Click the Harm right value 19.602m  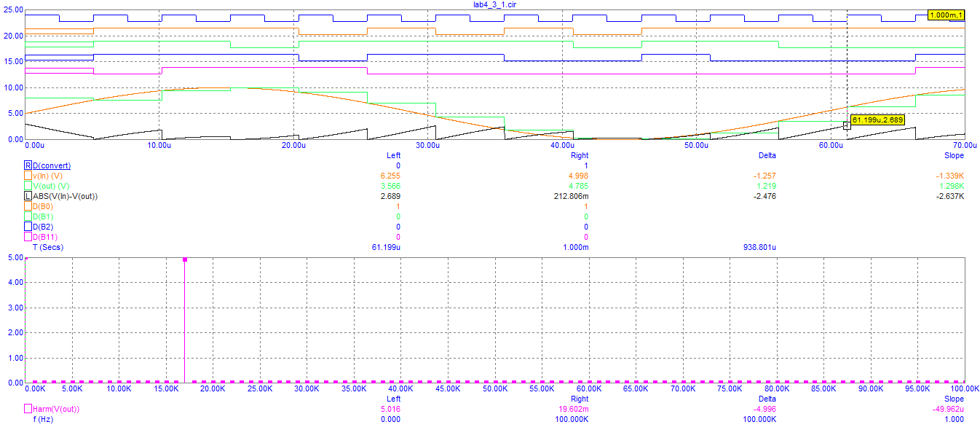coord(574,409)
